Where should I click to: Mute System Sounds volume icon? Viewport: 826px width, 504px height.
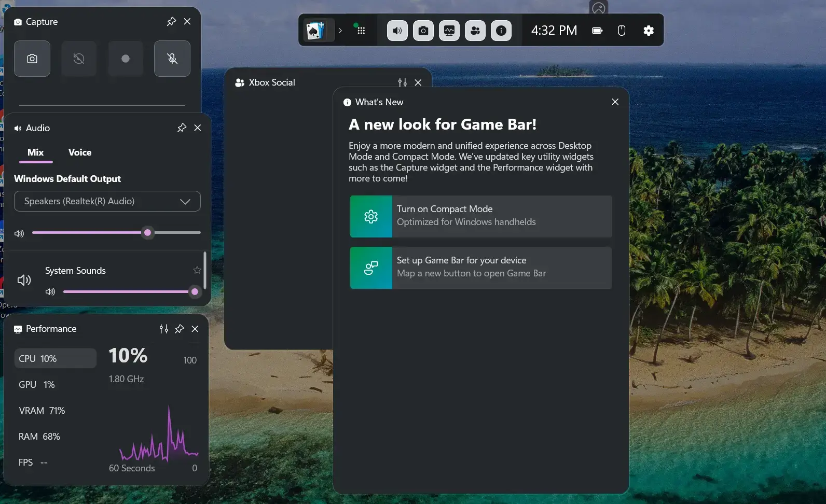coord(50,292)
